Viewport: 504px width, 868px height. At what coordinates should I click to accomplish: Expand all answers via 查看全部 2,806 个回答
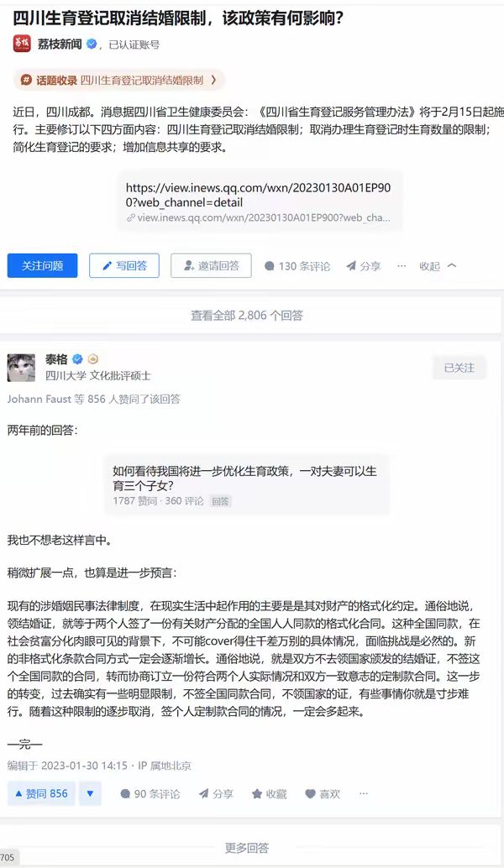click(x=247, y=315)
